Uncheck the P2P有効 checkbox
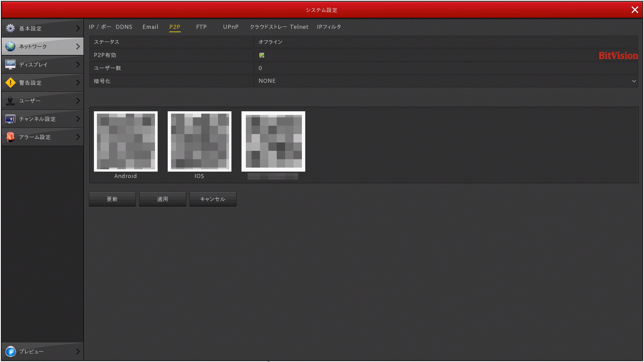The image size is (644, 362). 262,55
